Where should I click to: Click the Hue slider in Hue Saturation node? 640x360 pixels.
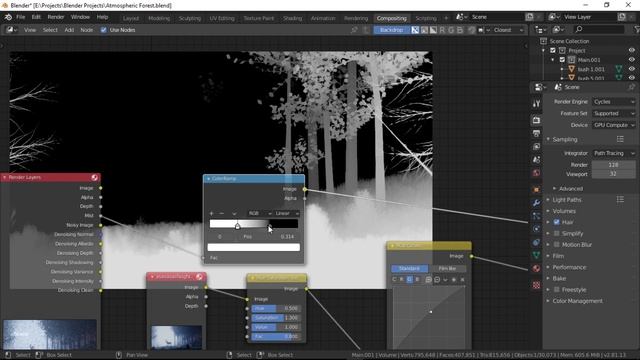click(276, 309)
